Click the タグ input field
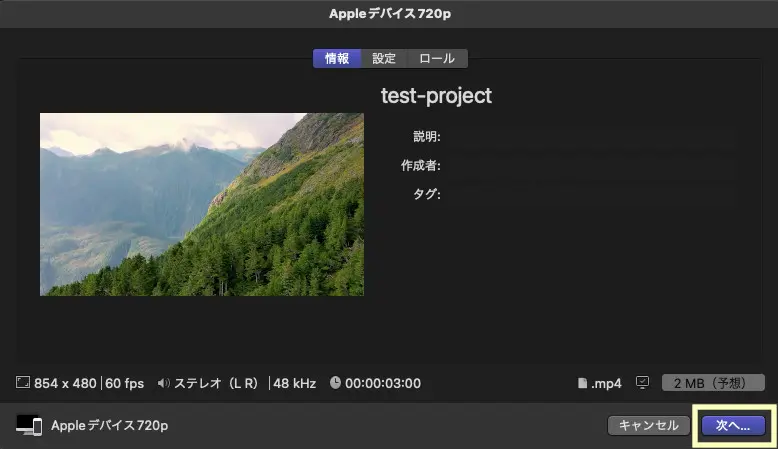This screenshot has height=449, width=778. click(593, 194)
